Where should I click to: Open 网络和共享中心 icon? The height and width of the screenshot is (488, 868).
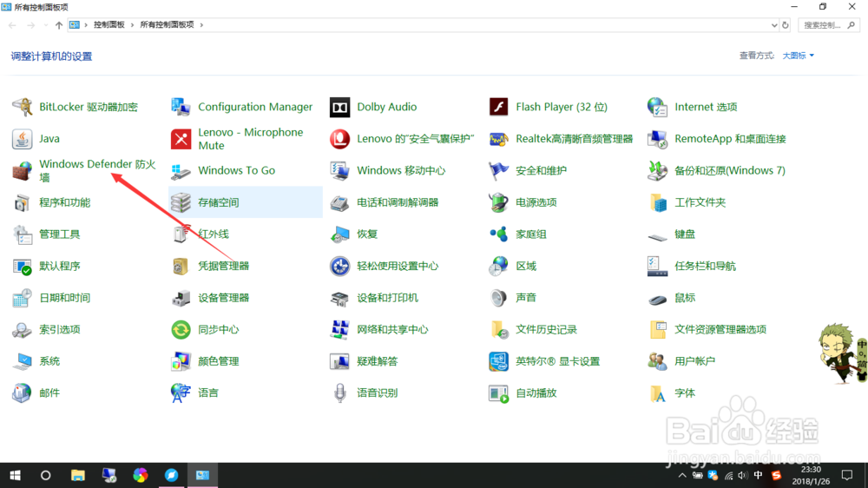pos(340,330)
